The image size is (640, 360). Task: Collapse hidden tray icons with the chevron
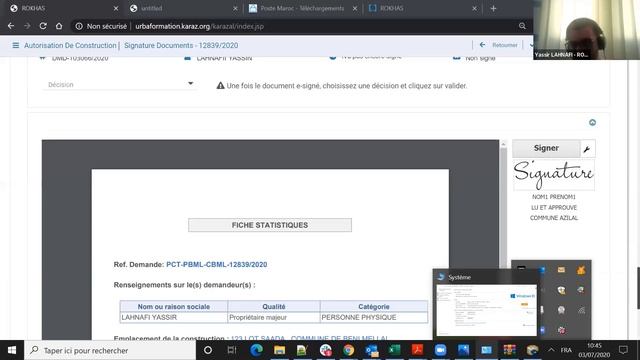pyautogui.click(x=551, y=350)
